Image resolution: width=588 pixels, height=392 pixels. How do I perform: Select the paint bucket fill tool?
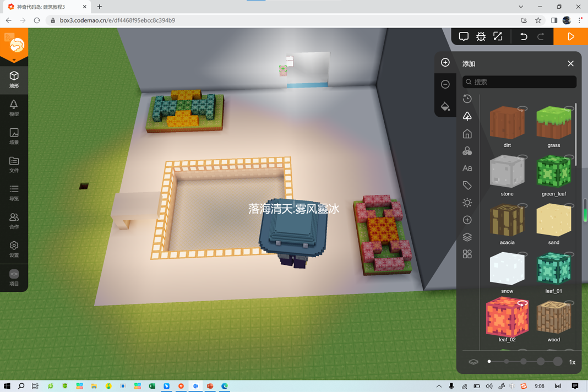tap(445, 106)
